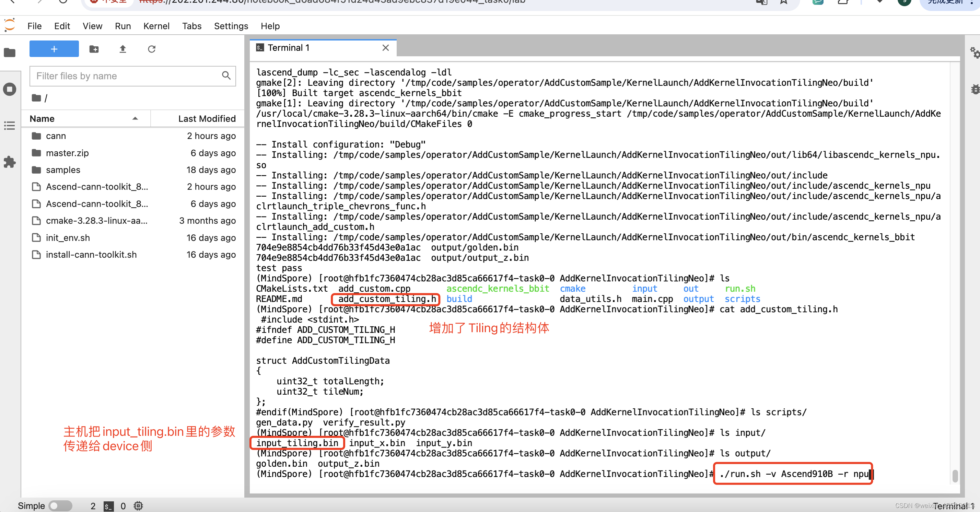The width and height of the screenshot is (980, 512).
Task: Sort files by Name column arrow
Action: (x=135, y=119)
